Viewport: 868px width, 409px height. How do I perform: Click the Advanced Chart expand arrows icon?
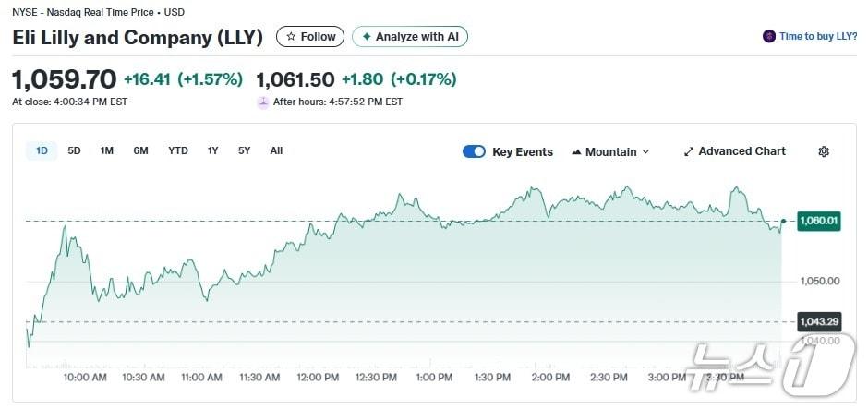(x=688, y=151)
